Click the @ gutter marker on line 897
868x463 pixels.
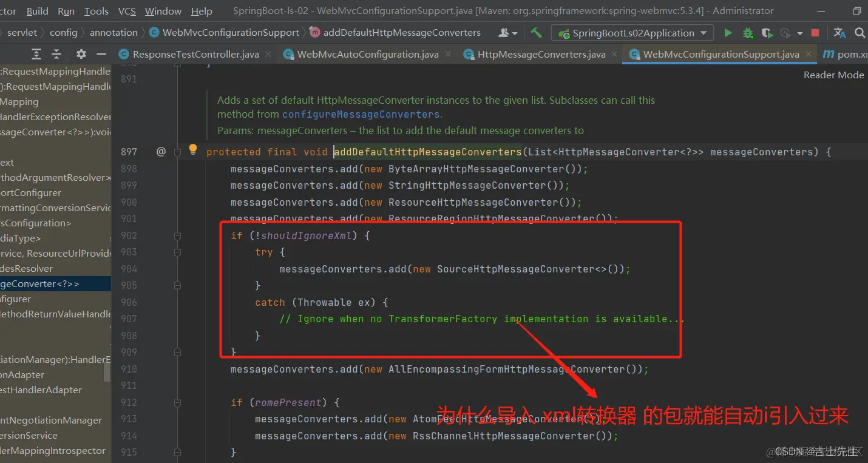pos(161,152)
